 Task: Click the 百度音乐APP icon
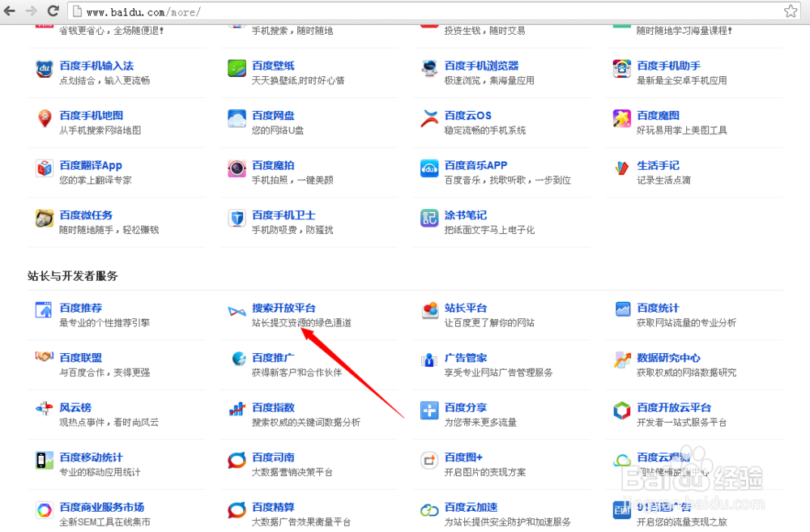tap(429, 168)
